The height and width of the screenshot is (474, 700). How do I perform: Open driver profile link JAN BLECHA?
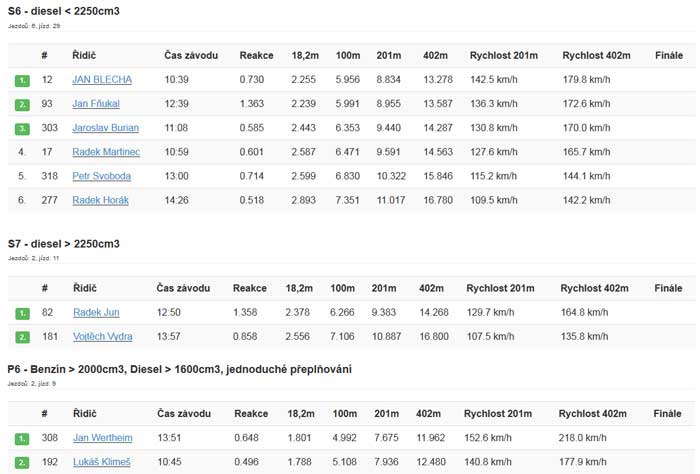101,79
